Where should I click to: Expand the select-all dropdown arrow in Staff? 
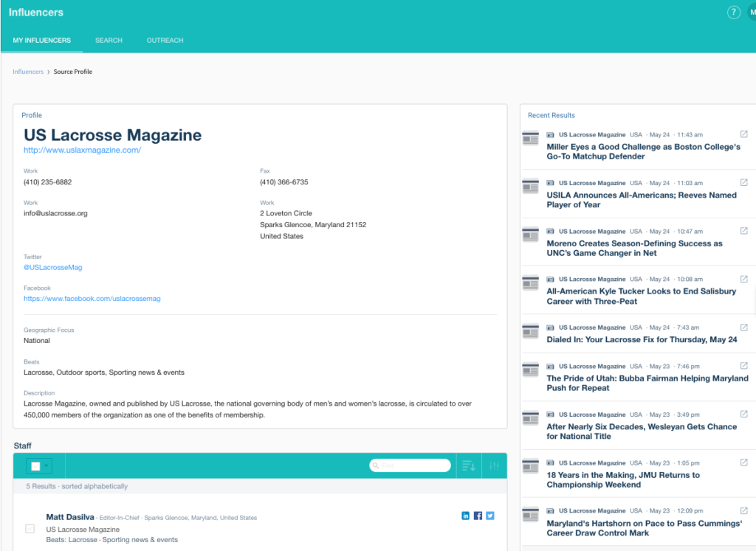47,466
